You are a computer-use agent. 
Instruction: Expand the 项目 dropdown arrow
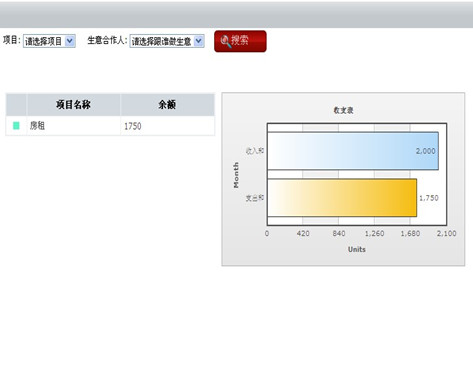(x=70, y=41)
